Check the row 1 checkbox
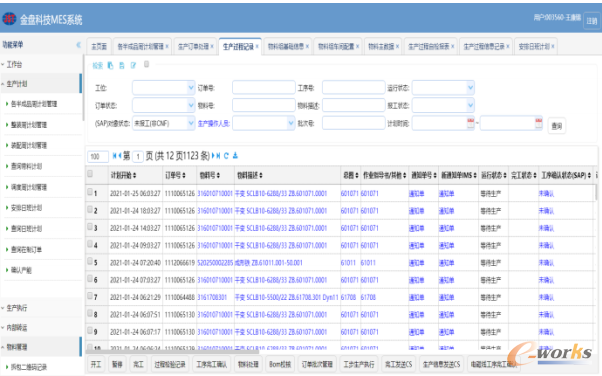602x376 pixels. pos(90,191)
